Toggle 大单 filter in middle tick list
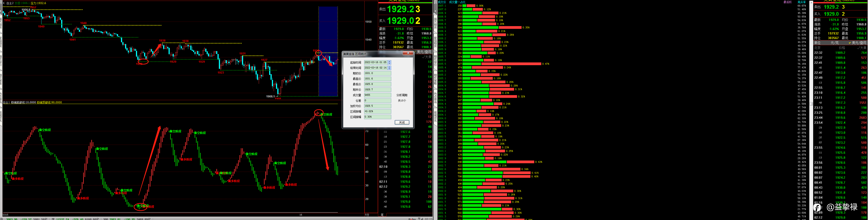 427,57
